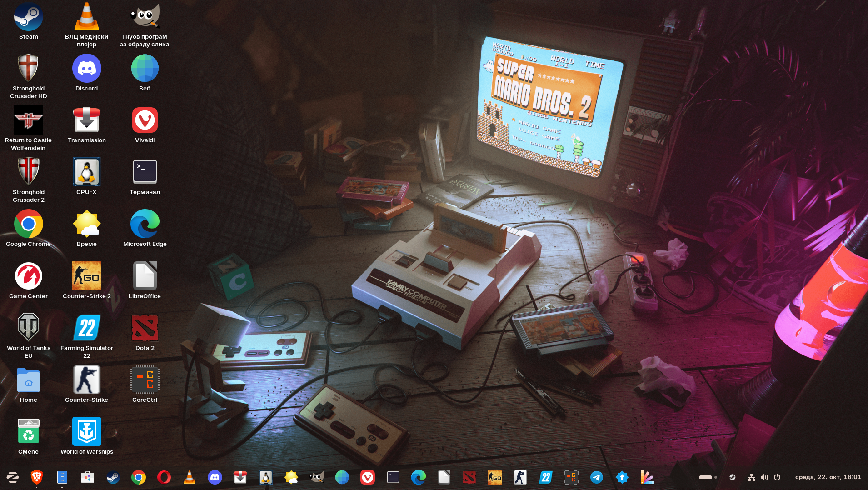The width and height of the screenshot is (868, 490).
Task: Open the Software store in the taskbar
Action: tap(87, 477)
